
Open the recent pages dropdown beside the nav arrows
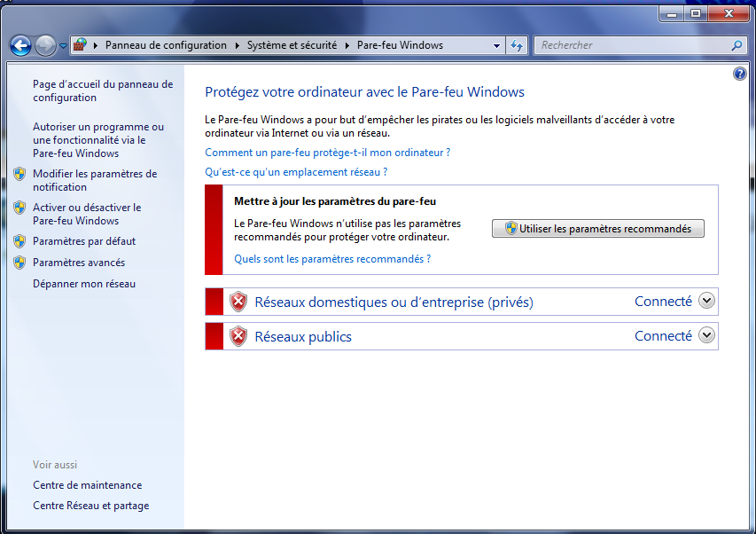pyautogui.click(x=63, y=46)
